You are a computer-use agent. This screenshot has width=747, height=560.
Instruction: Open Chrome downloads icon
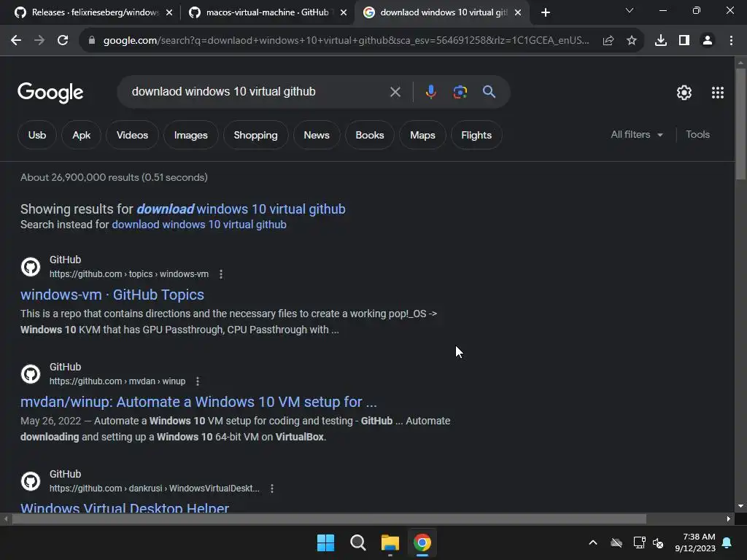click(661, 41)
